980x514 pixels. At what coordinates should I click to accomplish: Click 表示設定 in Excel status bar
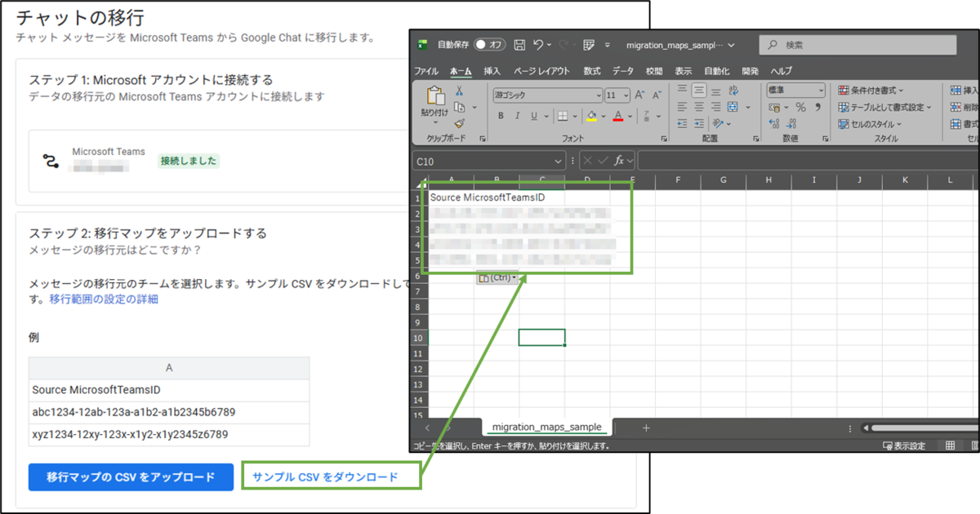point(904,445)
